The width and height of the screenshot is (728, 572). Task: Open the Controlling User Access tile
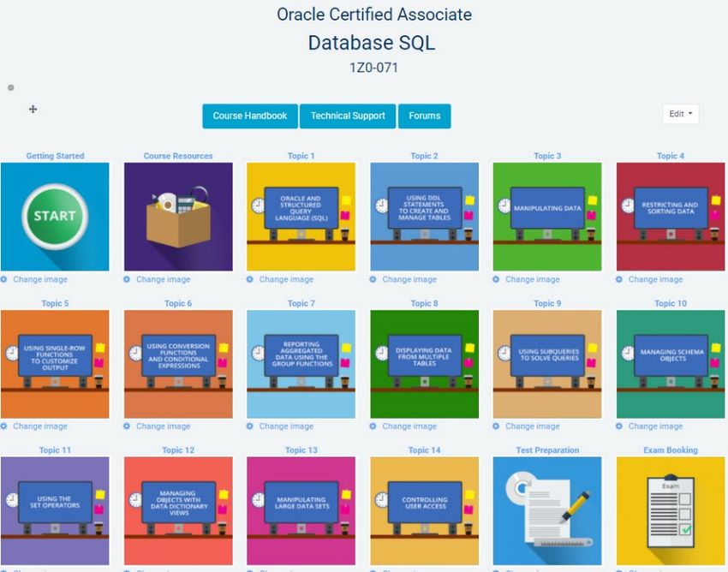pos(424,510)
